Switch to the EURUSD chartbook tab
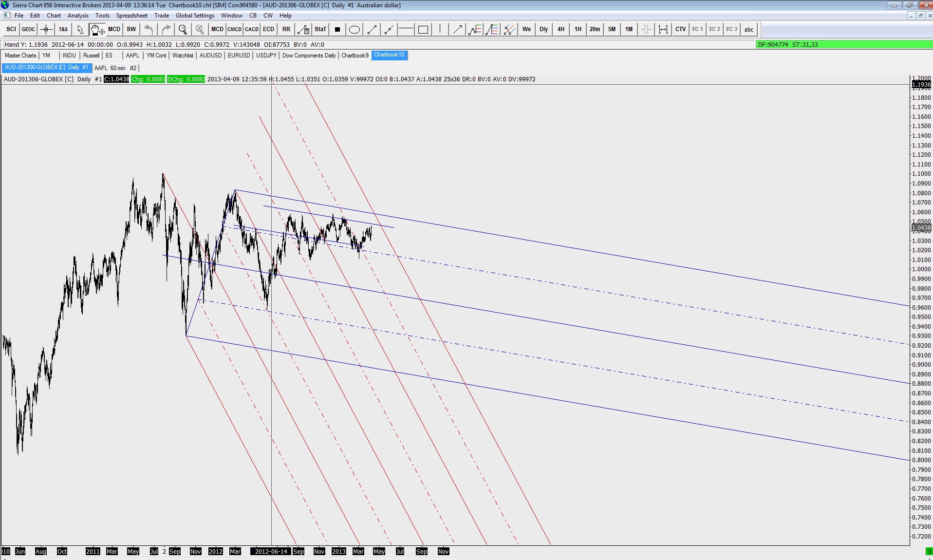Viewport: 933px width, 560px height. [x=239, y=56]
